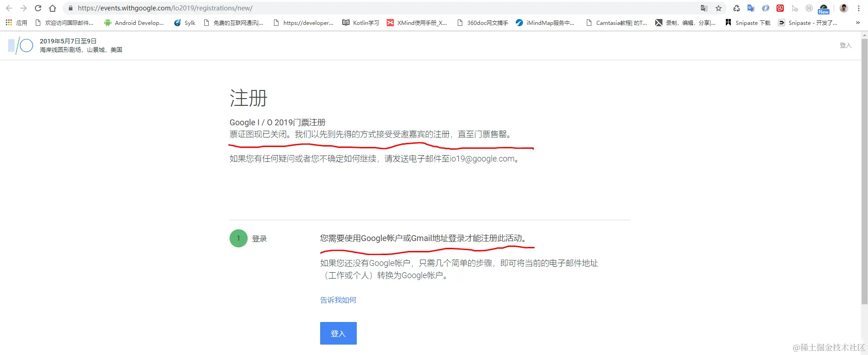This screenshot has height=355, width=868.
Task: Open the 应用 apps grid shortcut
Action: (x=16, y=23)
